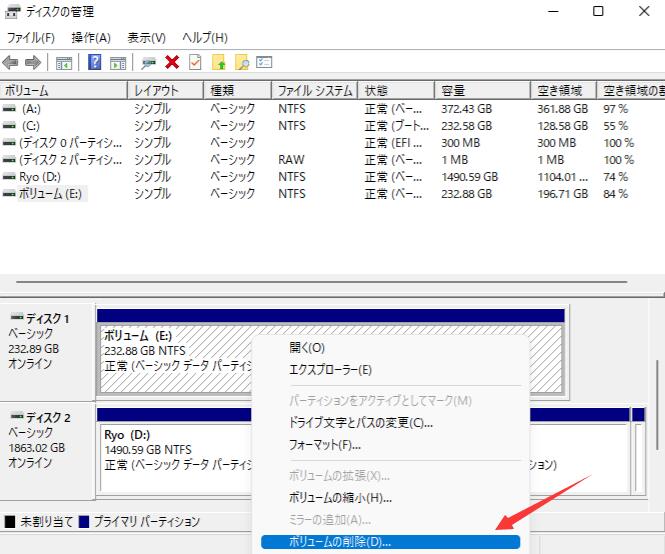Click the folder with green arrow icon
Viewport: 665px width, 554px height.
pos(219,62)
